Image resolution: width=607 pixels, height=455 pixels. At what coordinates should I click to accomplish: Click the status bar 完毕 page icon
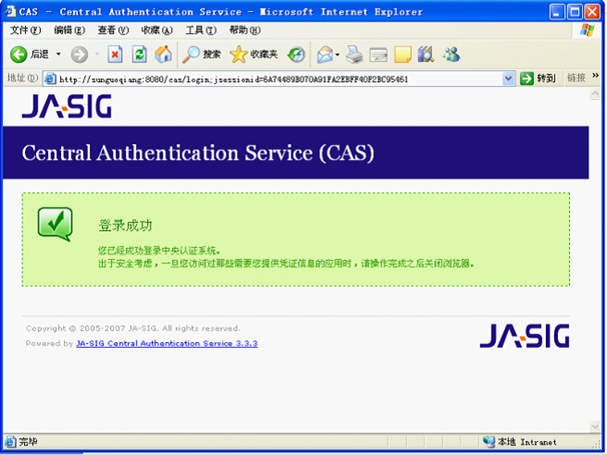point(10,441)
